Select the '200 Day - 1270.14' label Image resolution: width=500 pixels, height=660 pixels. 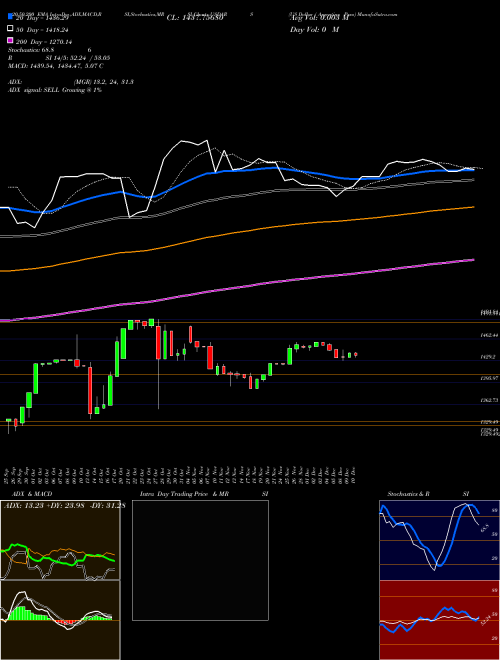pyautogui.click(x=44, y=42)
